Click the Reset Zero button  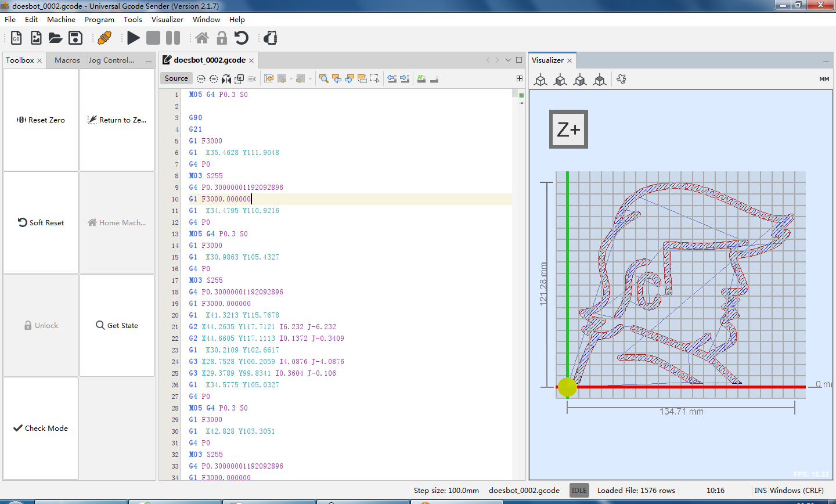click(x=41, y=120)
